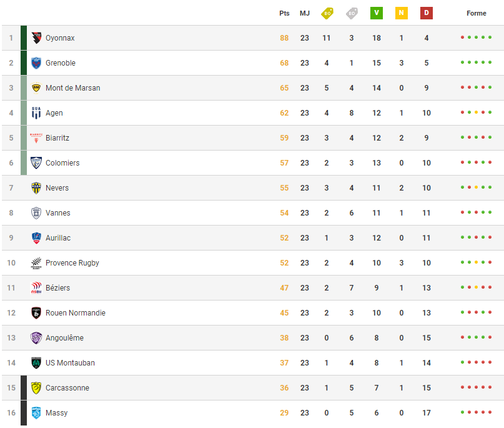Screen dimensions: 504x428
Task: Click the Nevers club logo
Action: pos(36,188)
